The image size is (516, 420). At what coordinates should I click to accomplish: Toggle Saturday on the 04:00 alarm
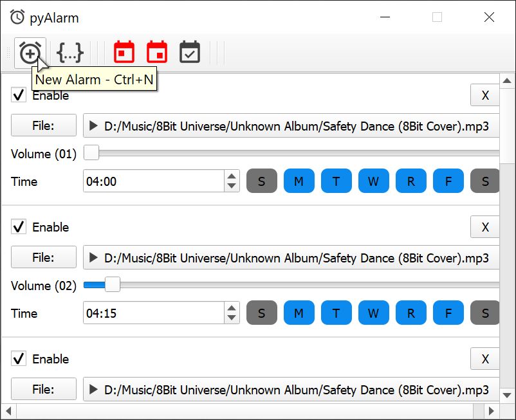pos(484,181)
